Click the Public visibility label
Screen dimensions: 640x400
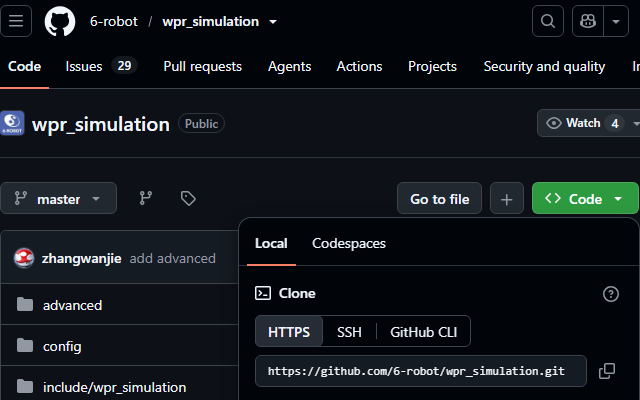coord(201,123)
